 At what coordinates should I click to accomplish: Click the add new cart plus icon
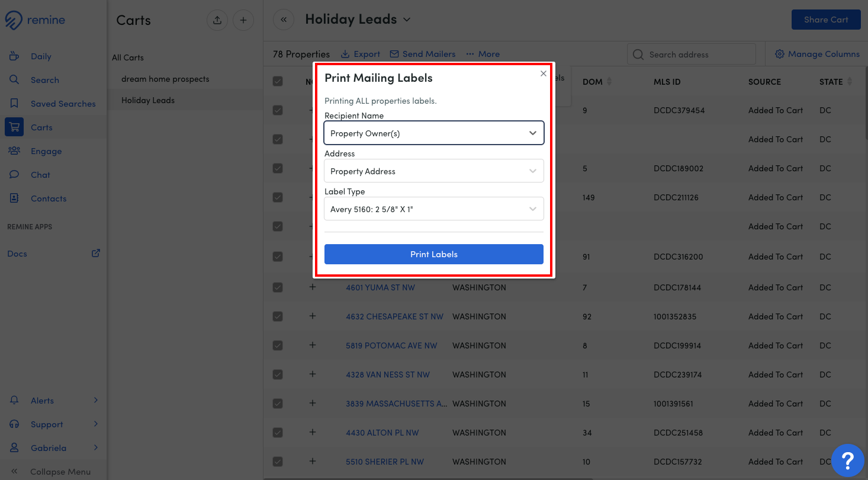point(243,20)
